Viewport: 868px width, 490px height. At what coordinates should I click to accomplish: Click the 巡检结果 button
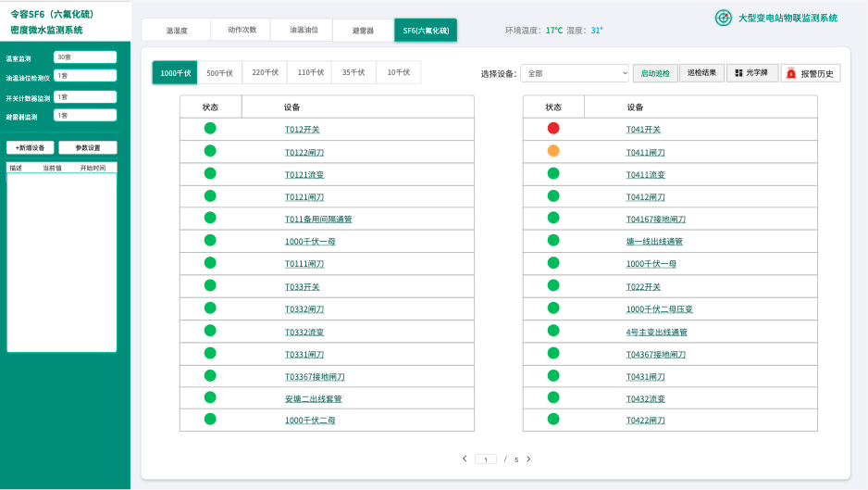coord(701,72)
